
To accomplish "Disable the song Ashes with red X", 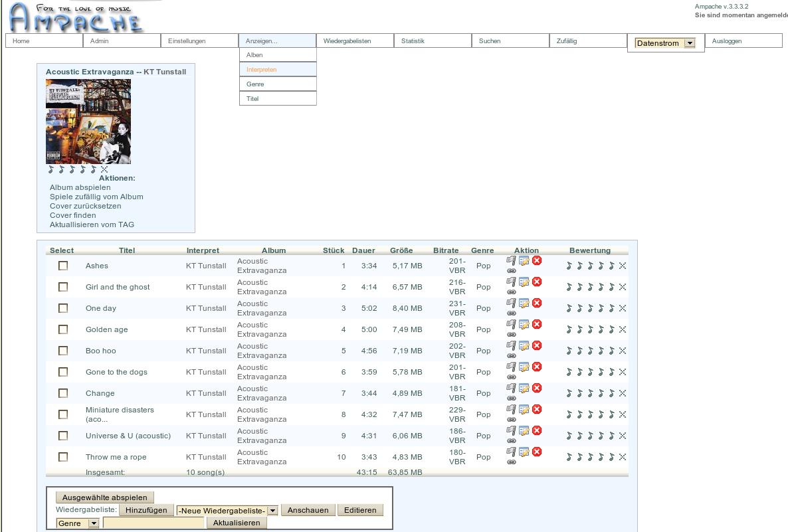I will point(537,260).
